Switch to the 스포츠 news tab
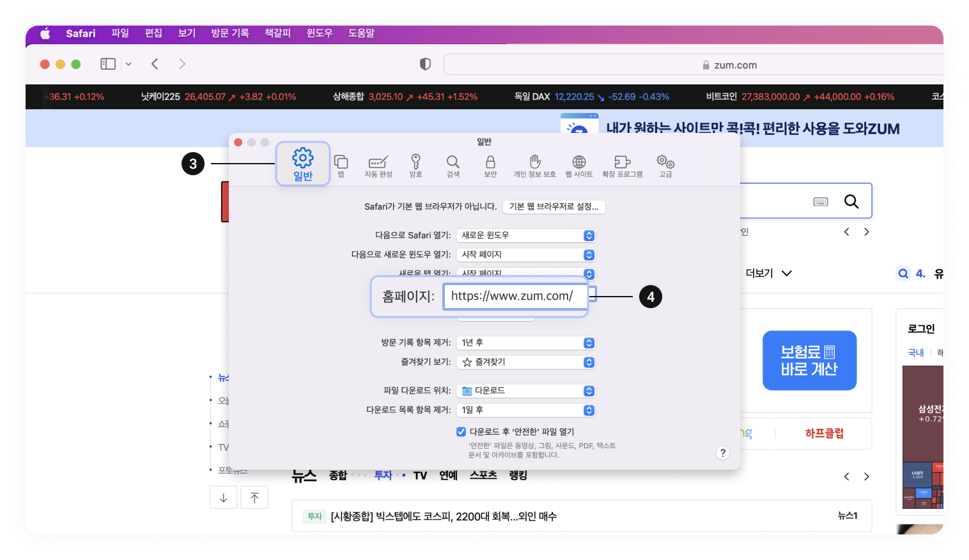The width and height of the screenshot is (969, 560). (x=483, y=475)
